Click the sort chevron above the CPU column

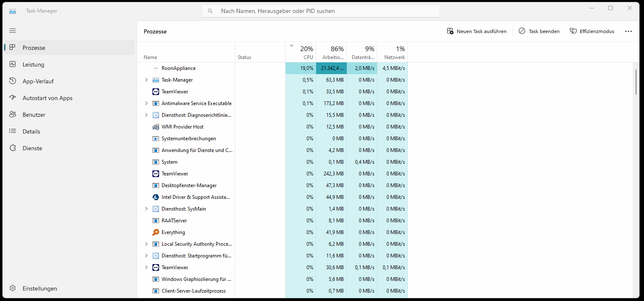[291, 45]
